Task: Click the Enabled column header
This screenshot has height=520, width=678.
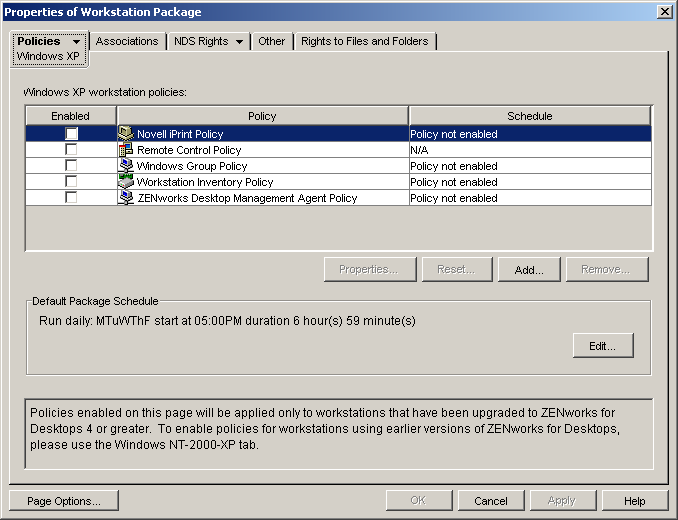Action: pyautogui.click(x=71, y=116)
